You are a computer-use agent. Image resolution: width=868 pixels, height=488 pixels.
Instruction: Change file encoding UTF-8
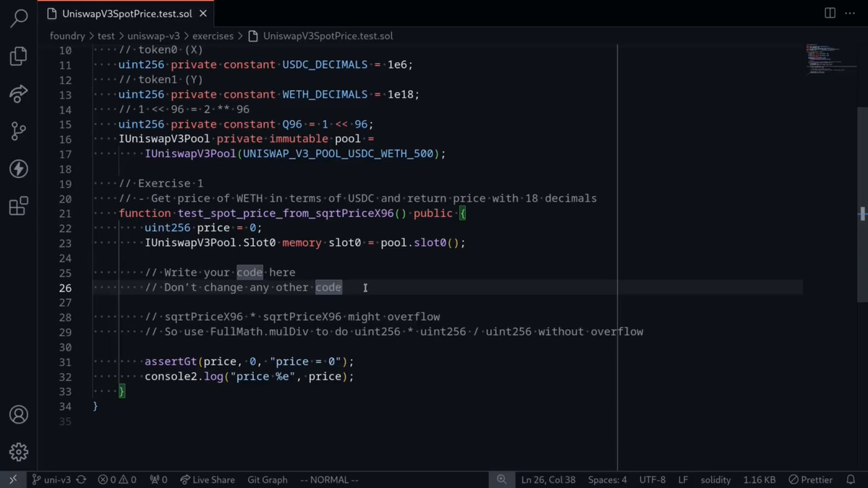coord(652,479)
